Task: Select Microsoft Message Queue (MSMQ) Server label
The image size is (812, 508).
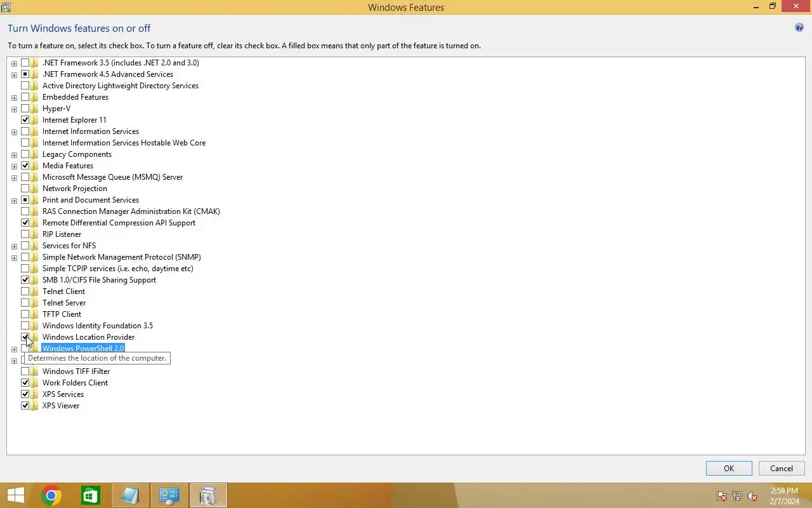Action: pyautogui.click(x=112, y=177)
